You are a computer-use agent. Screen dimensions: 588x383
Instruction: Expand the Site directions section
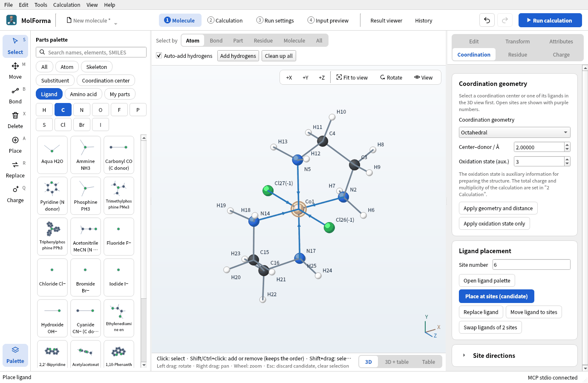click(514, 355)
